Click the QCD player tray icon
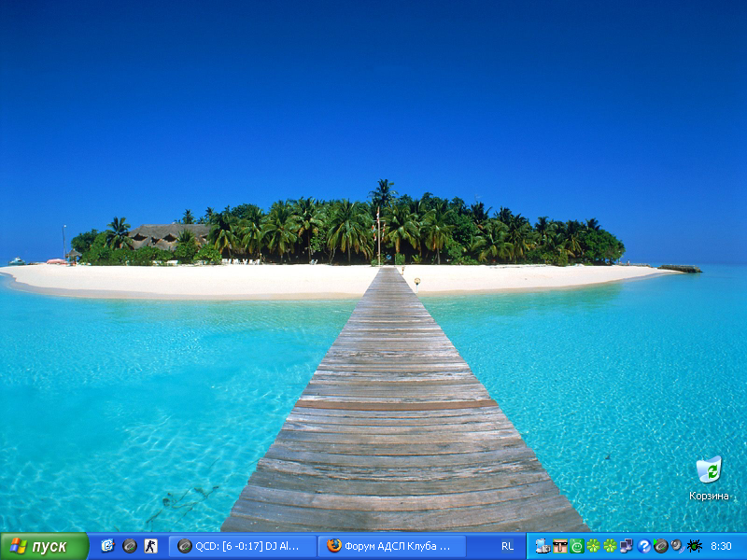This screenshot has width=747, height=560. 660,546
